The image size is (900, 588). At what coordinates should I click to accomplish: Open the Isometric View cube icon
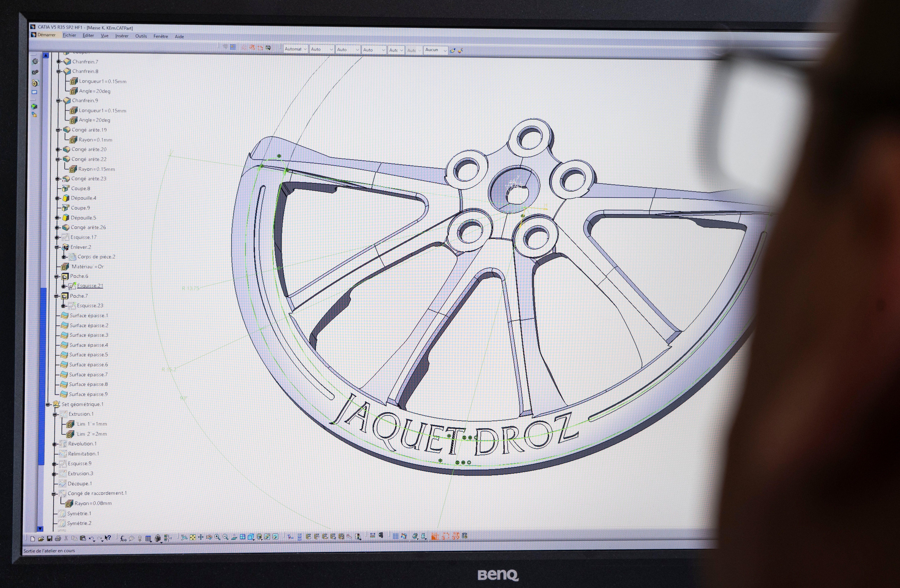coord(251,537)
